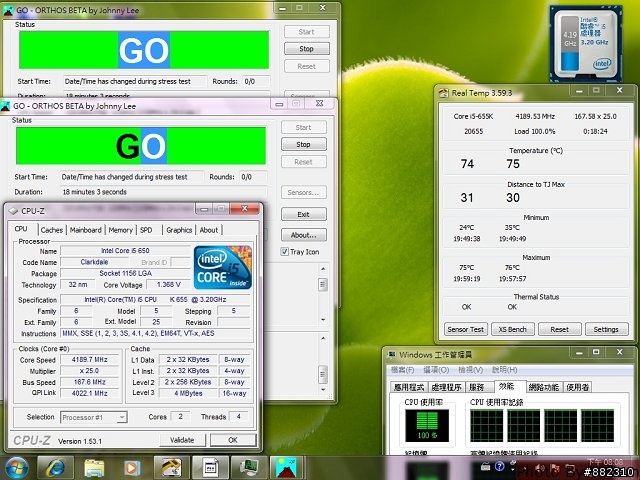The width and height of the screenshot is (640, 480).
Task: Open Windows Media Player taskbar icon
Action: (131, 468)
